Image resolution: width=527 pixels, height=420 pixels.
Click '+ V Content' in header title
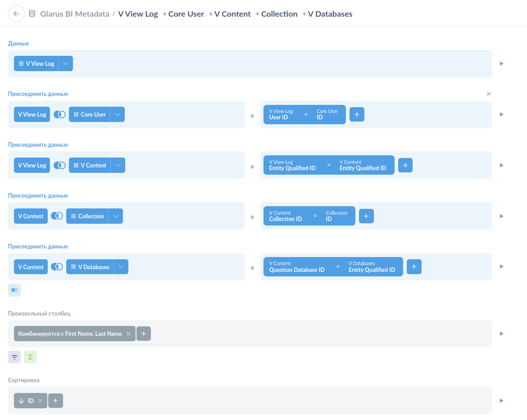230,14
